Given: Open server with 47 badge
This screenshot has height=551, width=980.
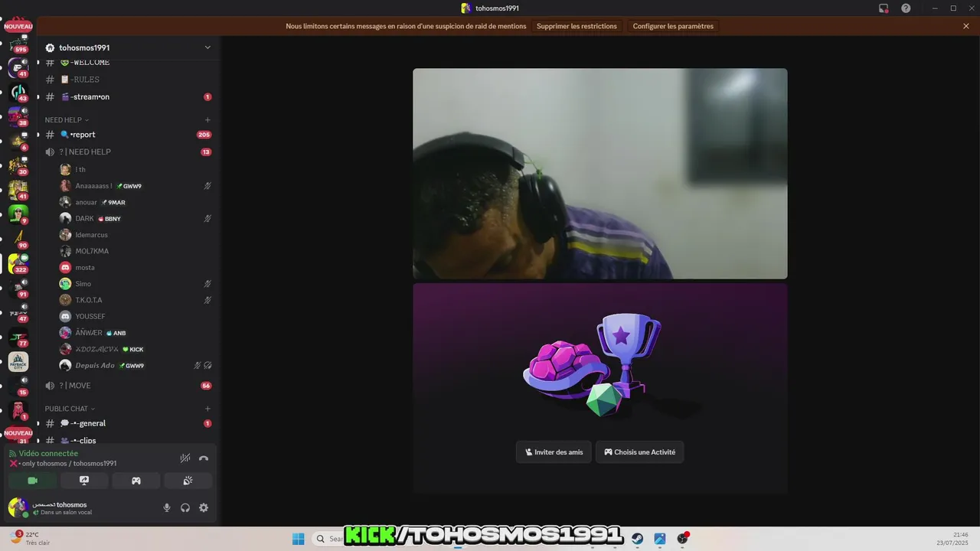Looking at the screenshot, I should pos(18,312).
